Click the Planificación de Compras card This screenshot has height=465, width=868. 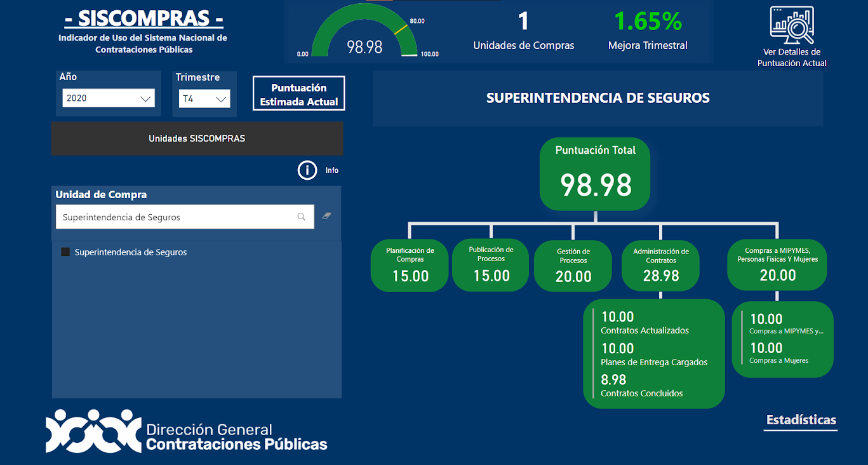tap(409, 265)
